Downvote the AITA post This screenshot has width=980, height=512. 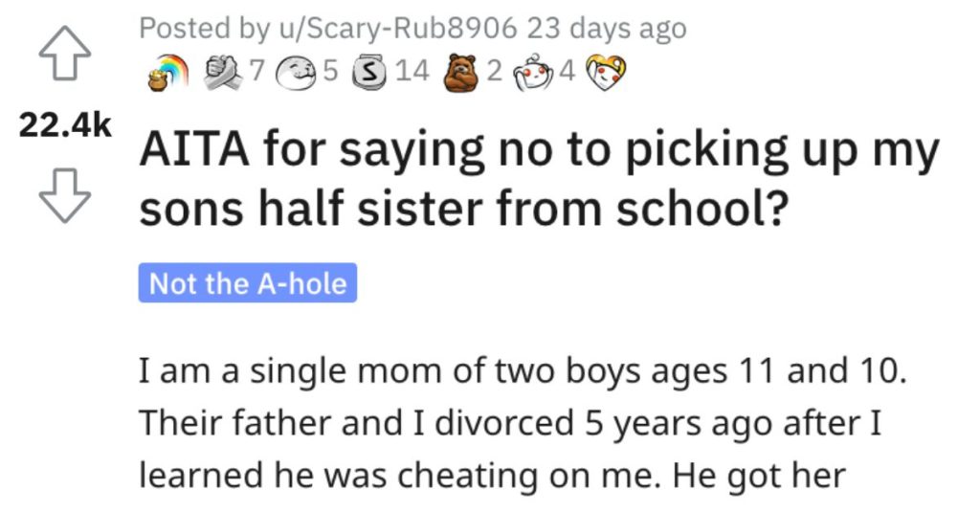[x=65, y=195]
